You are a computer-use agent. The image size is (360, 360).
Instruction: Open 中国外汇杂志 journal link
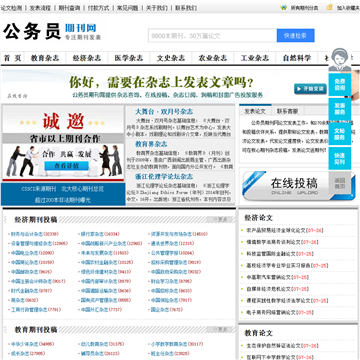click(95, 309)
